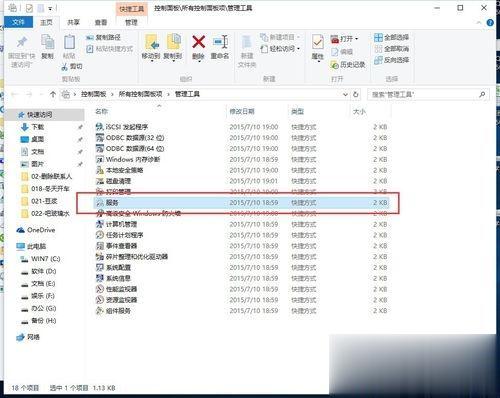Select the iSCSI 发起程序 shortcut
This screenshot has height=398, width=500.
pos(122,127)
